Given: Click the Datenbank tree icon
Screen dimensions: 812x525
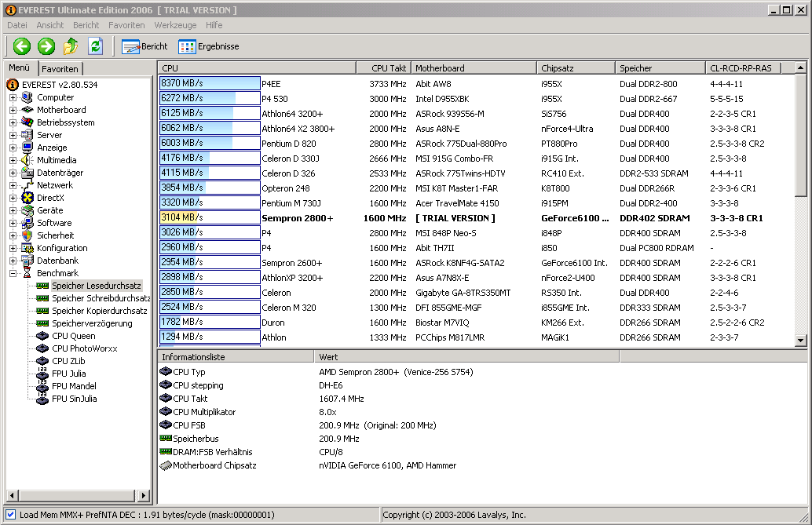Looking at the screenshot, I should tap(27, 261).
